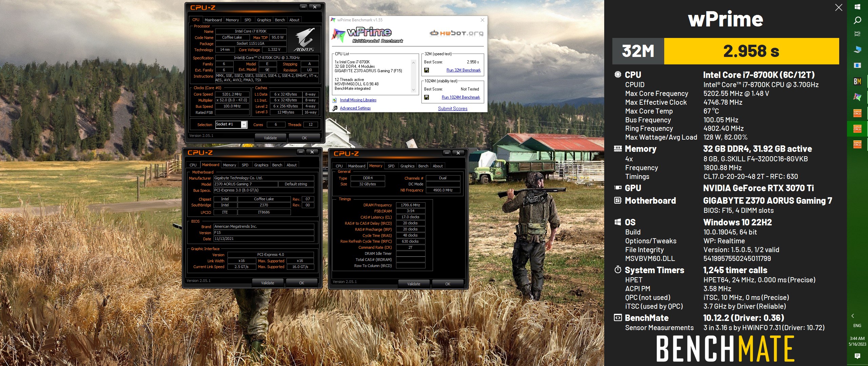
Task: Open SPD tab in top CPU-Z window
Action: pos(248,20)
